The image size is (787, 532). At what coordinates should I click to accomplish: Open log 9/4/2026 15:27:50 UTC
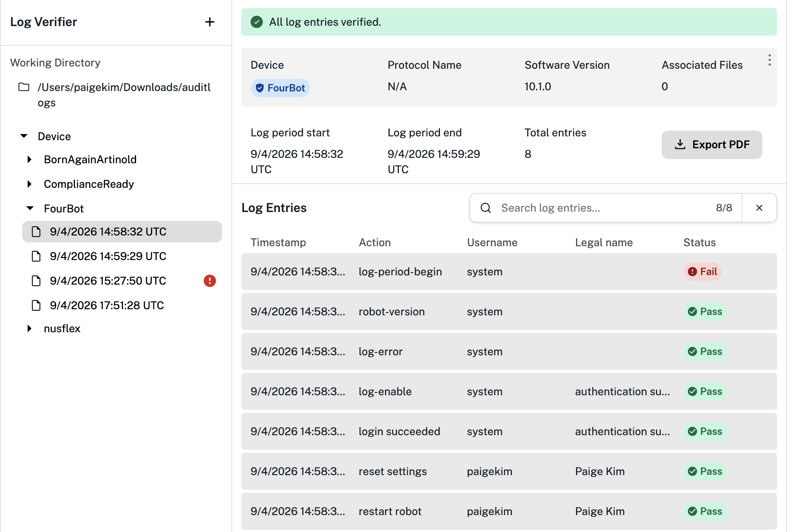(x=122, y=281)
